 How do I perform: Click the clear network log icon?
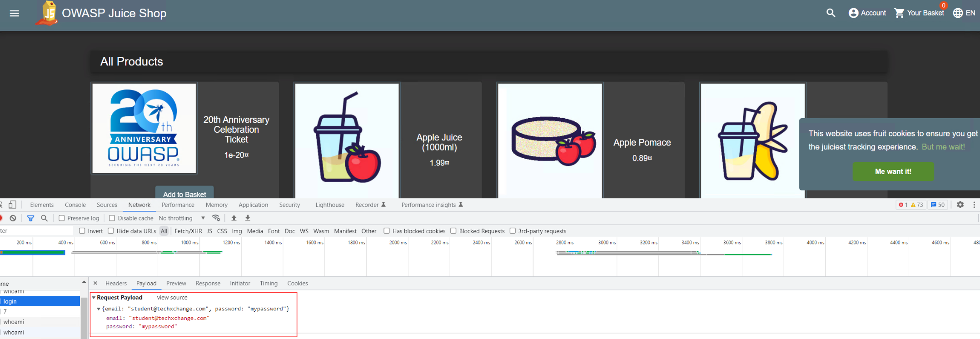(13, 218)
